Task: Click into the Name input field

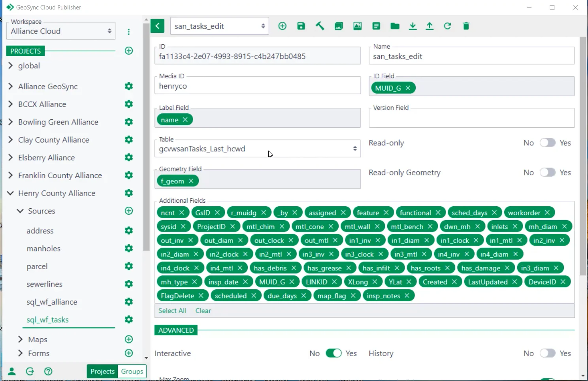Action: point(472,56)
